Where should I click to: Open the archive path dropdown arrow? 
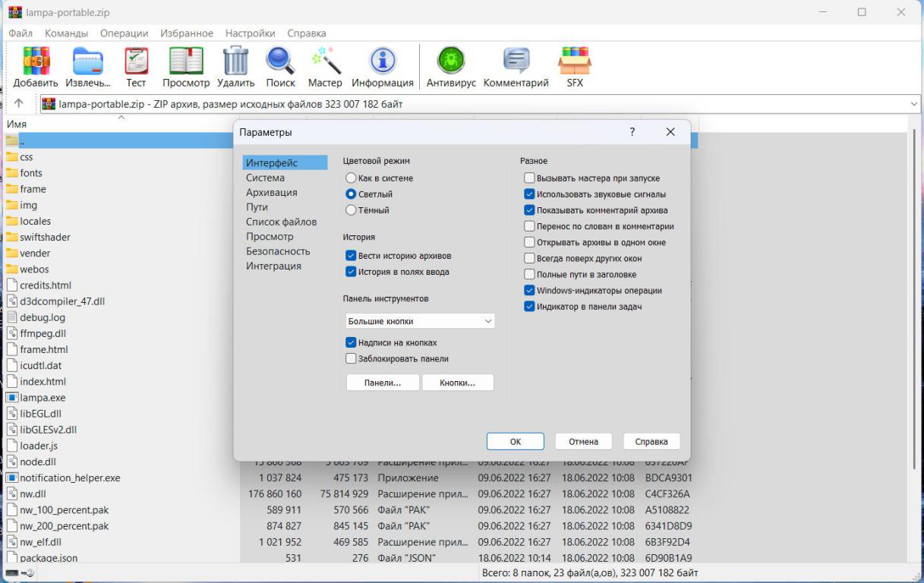click(913, 104)
